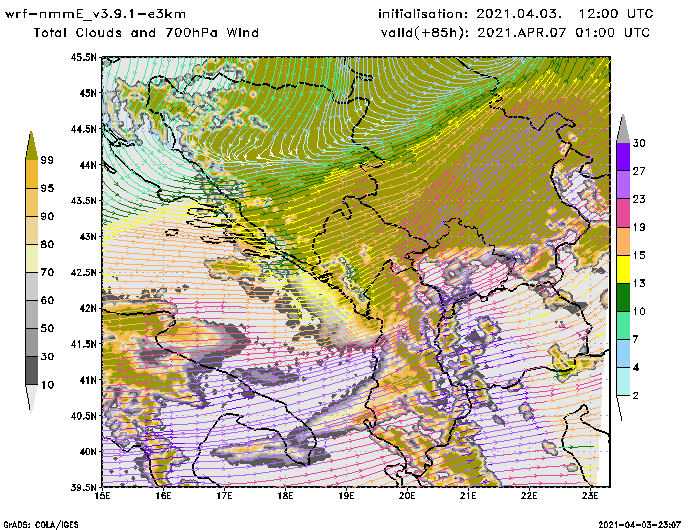Click the 43.5N latitude label
The image size is (700, 530).
tap(83, 200)
